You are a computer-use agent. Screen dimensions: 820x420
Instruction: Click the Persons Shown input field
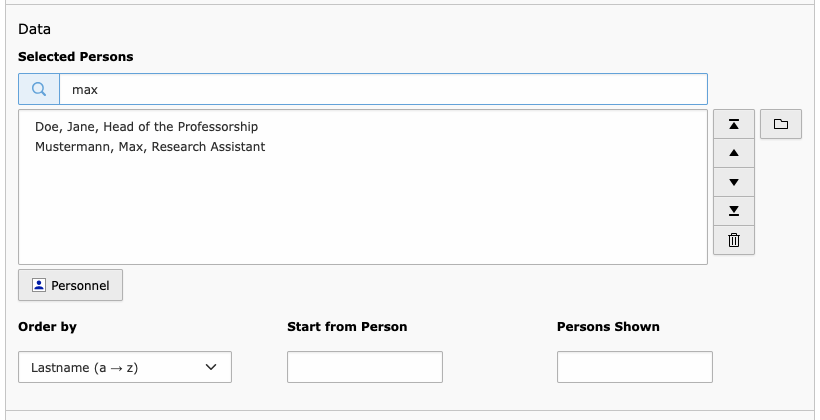tap(635, 367)
